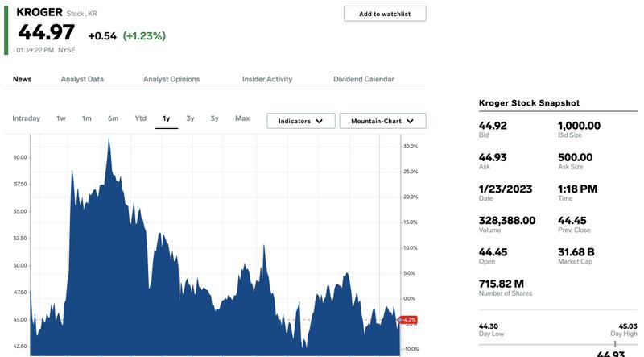This screenshot has width=644, height=357.
Task: Click the 10.0% percentage axis label
Action: [411, 248]
